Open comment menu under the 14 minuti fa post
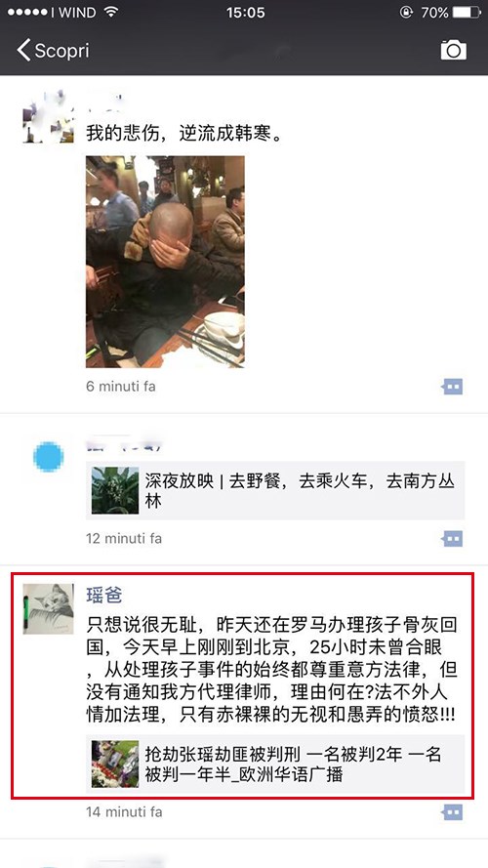Screen dimensions: 488x868 click(x=453, y=812)
